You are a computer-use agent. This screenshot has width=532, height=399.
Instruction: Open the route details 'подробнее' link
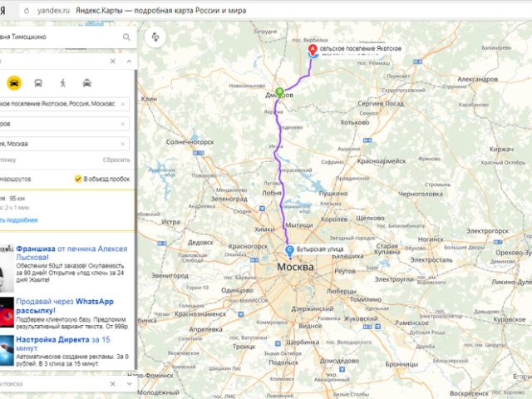[18, 219]
